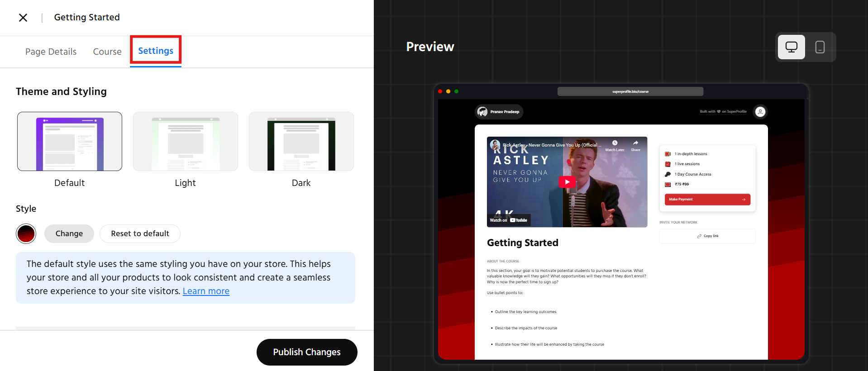This screenshot has height=371, width=868.
Task: Click the Getting Started heading in preview
Action: (522, 243)
